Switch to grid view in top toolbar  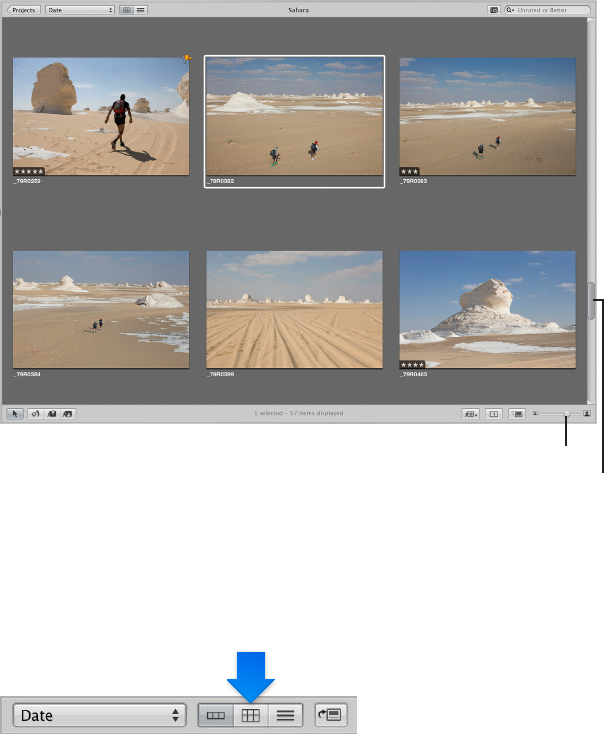[x=126, y=10]
